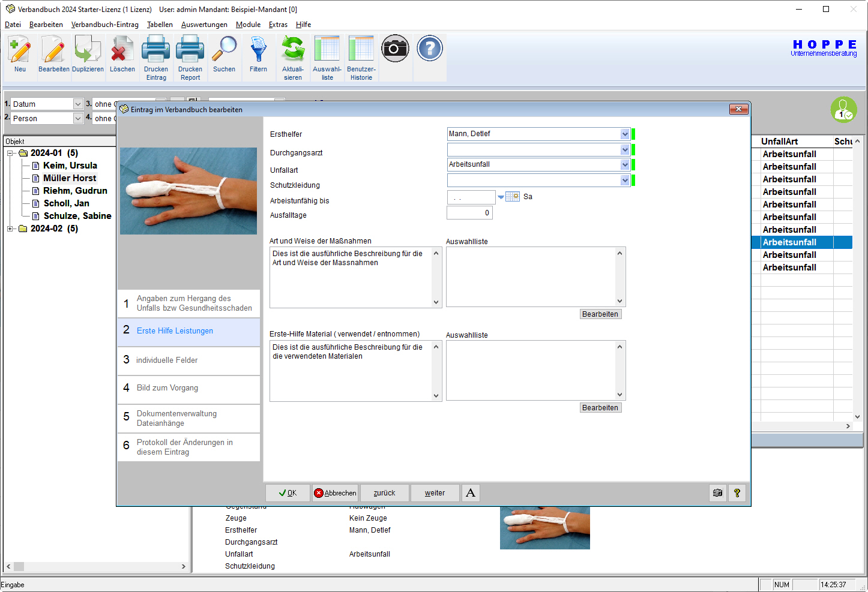This screenshot has width=868, height=592.
Task: Click the OK button
Action: pyautogui.click(x=288, y=493)
